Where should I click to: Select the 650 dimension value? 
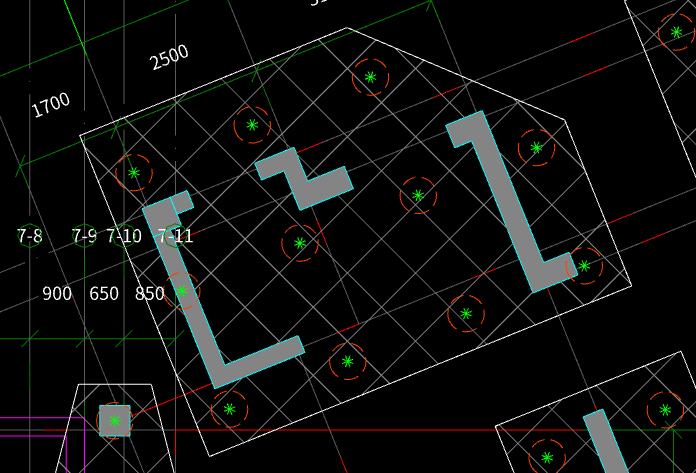pos(104,294)
